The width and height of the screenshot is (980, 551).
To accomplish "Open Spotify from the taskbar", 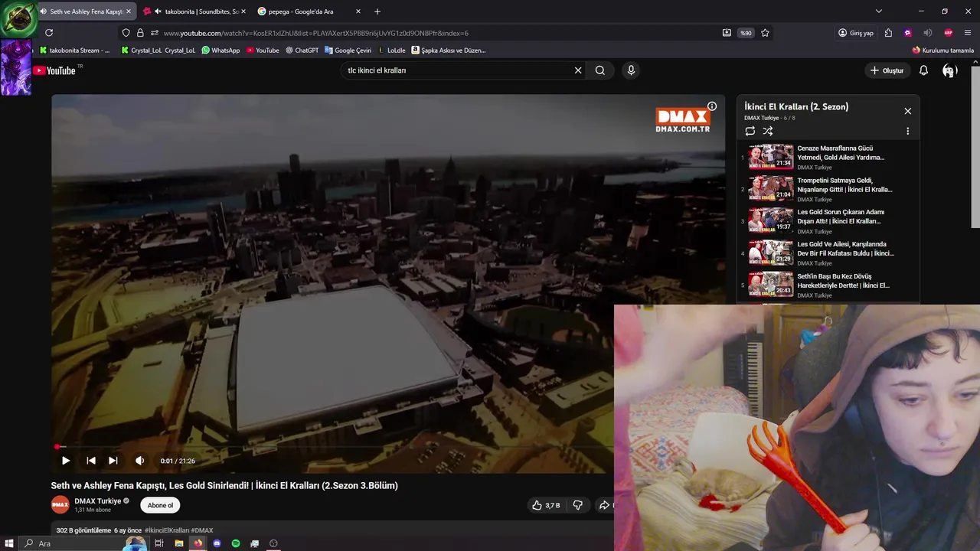I will [x=236, y=543].
